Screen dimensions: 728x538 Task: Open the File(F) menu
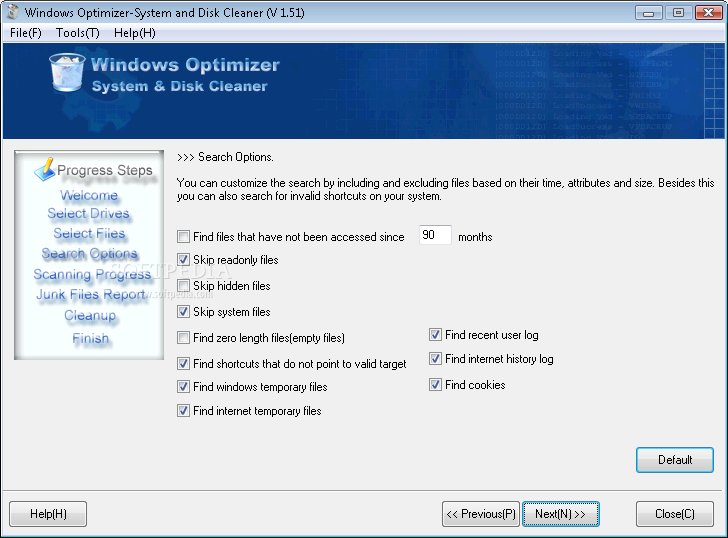pos(26,33)
